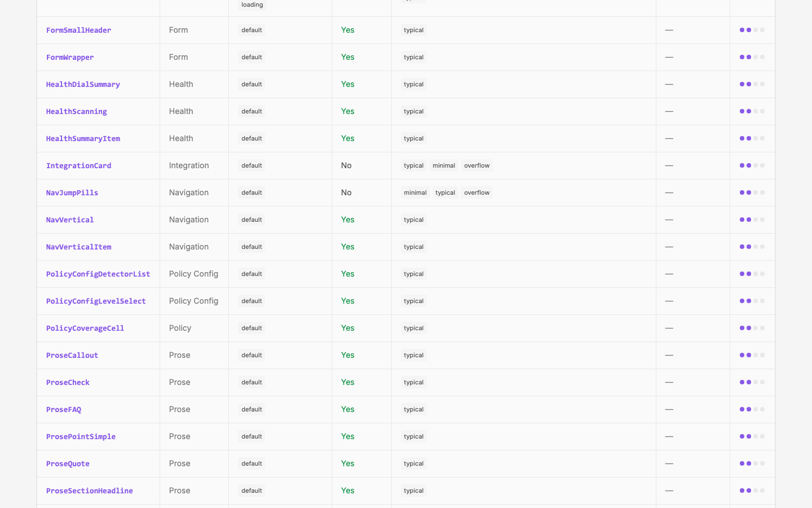
Task: Open the PolicyConfigDetectorList component link
Action: pos(98,274)
